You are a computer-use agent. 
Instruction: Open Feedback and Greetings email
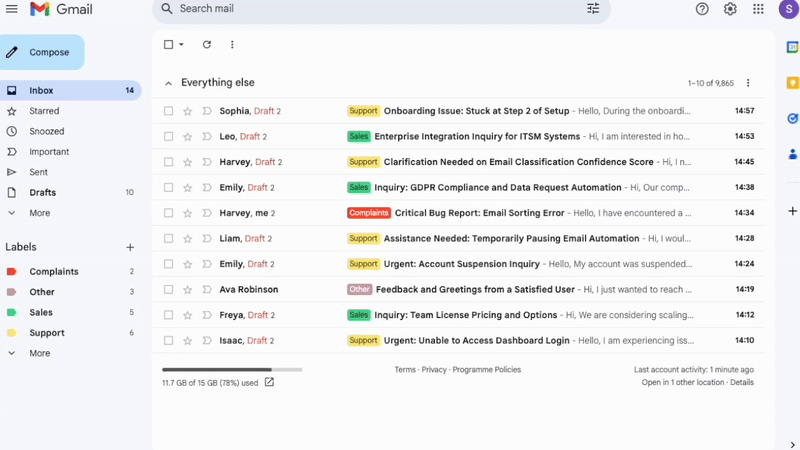pos(458,289)
